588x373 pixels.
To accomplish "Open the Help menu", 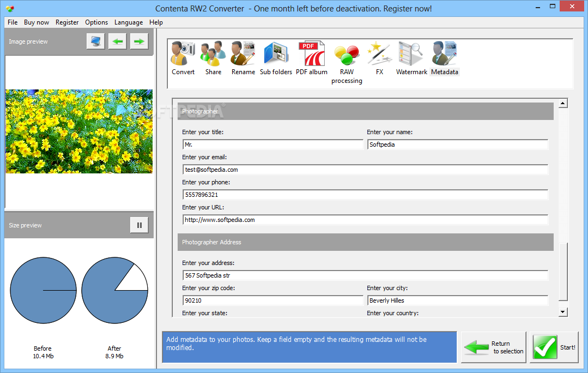I will click(156, 22).
